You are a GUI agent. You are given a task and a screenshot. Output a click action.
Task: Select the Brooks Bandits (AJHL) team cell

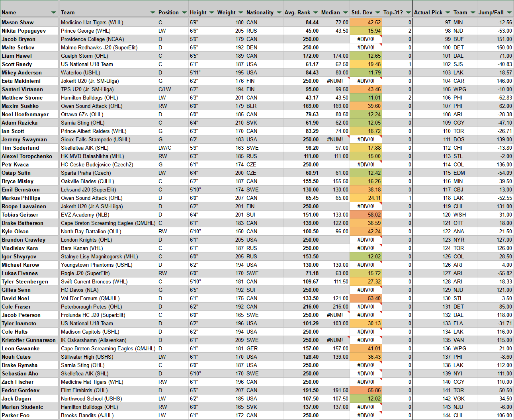[108, 415]
